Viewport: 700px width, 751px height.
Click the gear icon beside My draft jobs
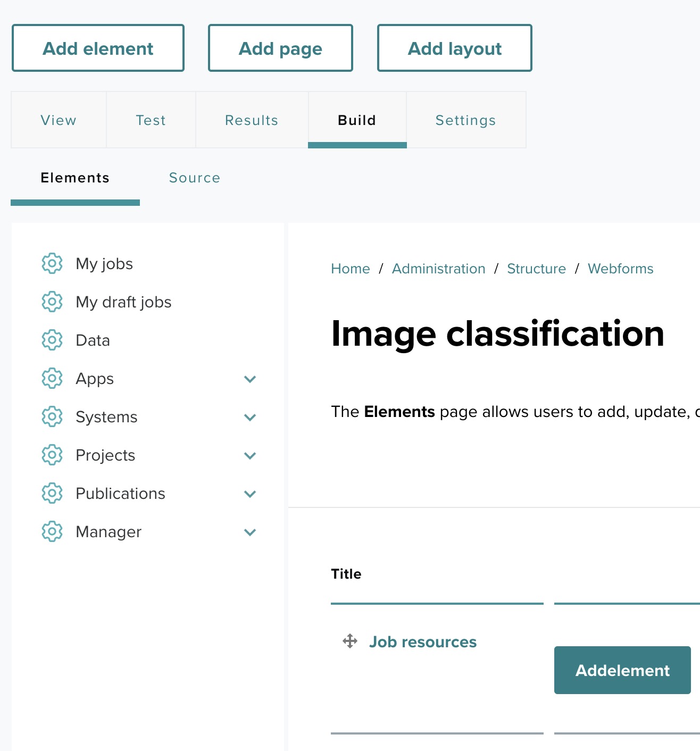(52, 302)
